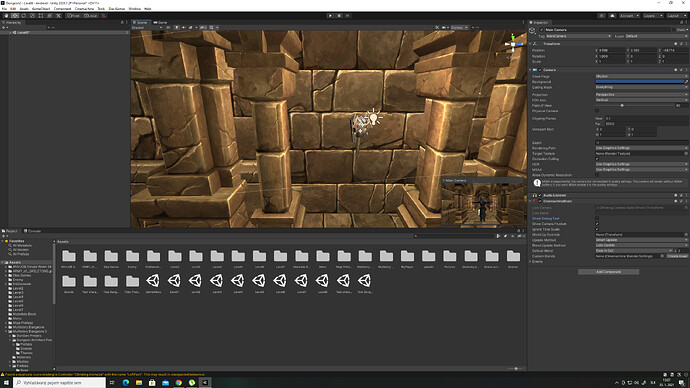
Task: Open the Chrome icon in taskbar
Action: (179, 383)
